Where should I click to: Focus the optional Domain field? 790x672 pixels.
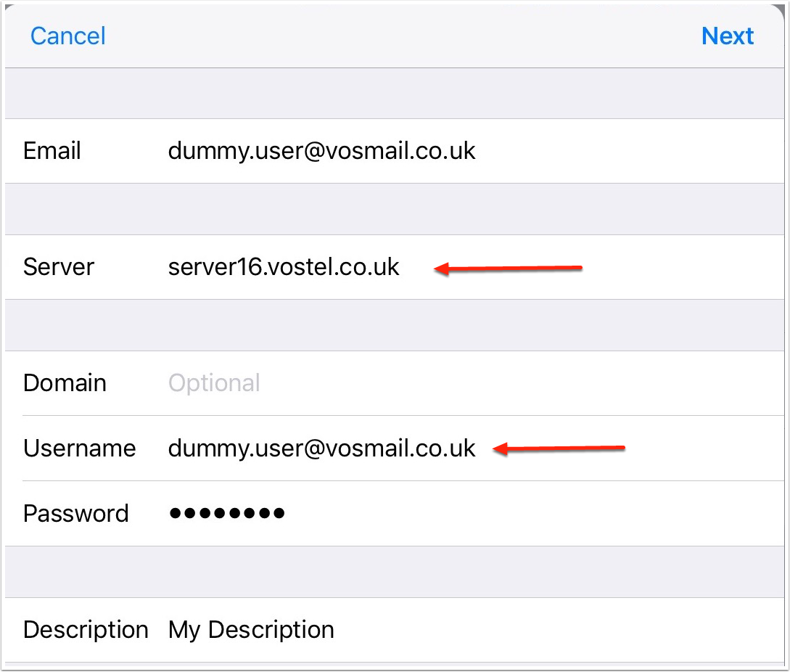tap(214, 383)
